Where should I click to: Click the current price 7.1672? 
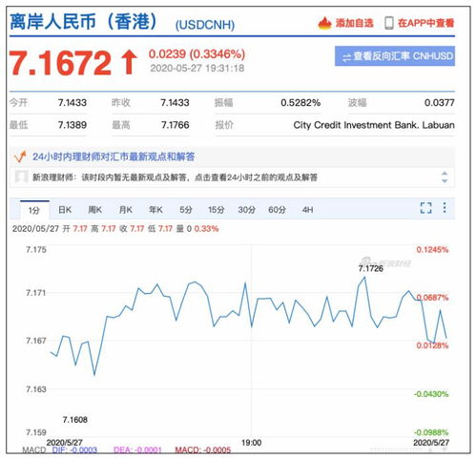coord(60,63)
